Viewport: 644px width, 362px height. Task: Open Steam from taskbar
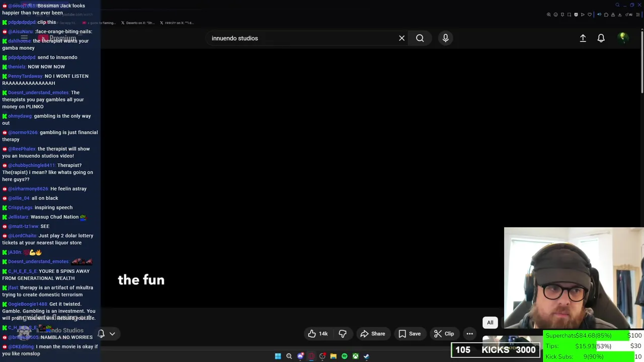[x=366, y=356]
